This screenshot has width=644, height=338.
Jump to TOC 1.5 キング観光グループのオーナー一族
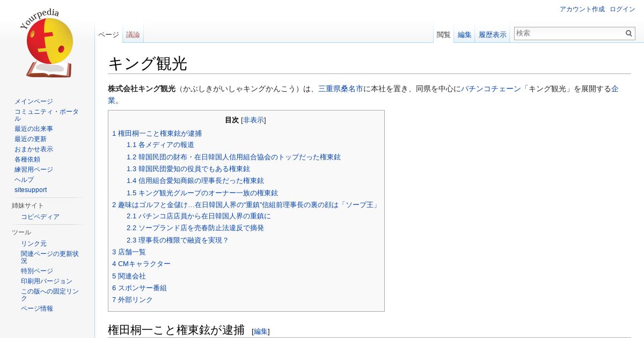pyautogui.click(x=202, y=193)
